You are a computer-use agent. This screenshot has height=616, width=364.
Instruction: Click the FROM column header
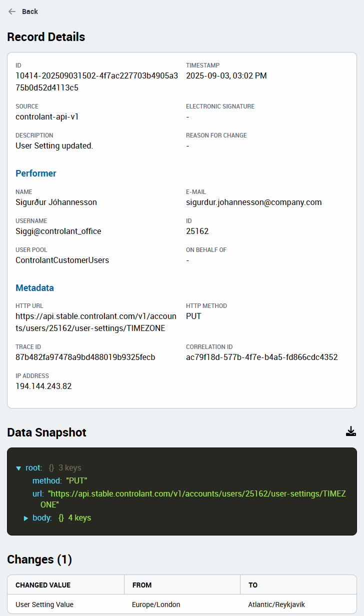(142, 584)
